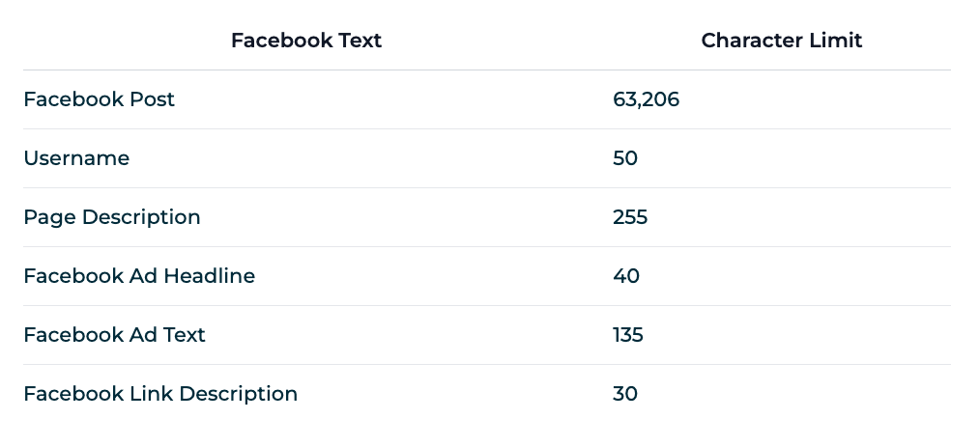Click the word Limit in the header
980x447 pixels.
click(x=836, y=41)
